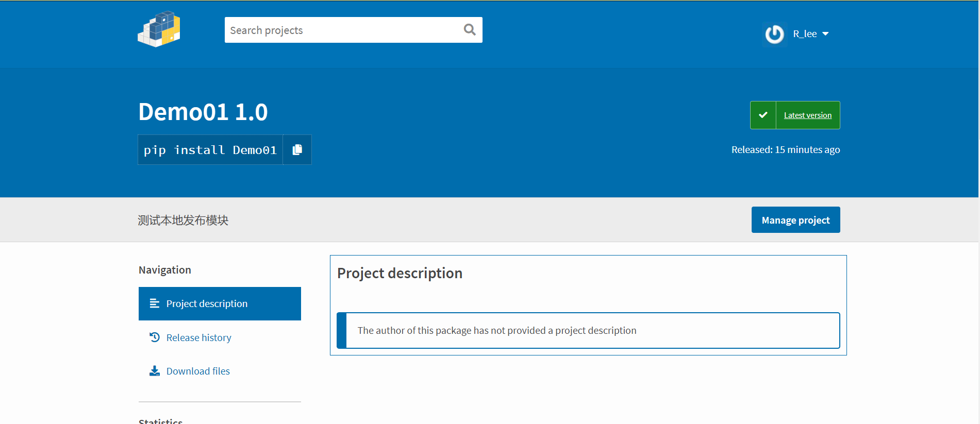Click the R_lee user avatar icon
Image resolution: width=980 pixels, height=424 pixels.
(774, 34)
